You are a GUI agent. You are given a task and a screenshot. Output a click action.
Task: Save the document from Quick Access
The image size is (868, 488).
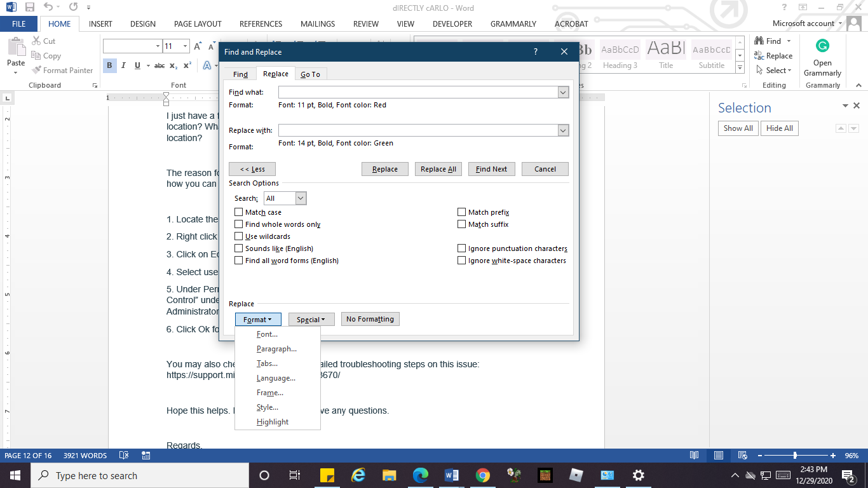click(x=29, y=8)
